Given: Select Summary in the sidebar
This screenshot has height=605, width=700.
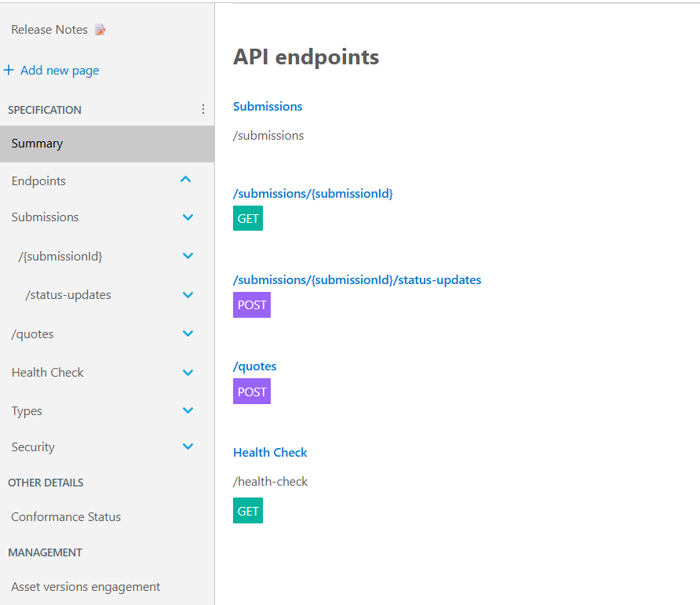Looking at the screenshot, I should (35, 143).
